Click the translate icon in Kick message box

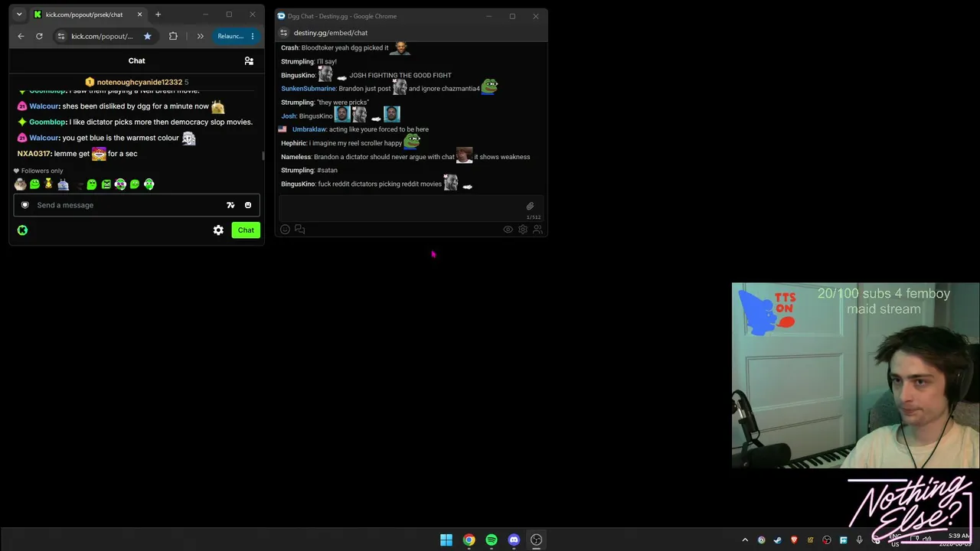(230, 205)
